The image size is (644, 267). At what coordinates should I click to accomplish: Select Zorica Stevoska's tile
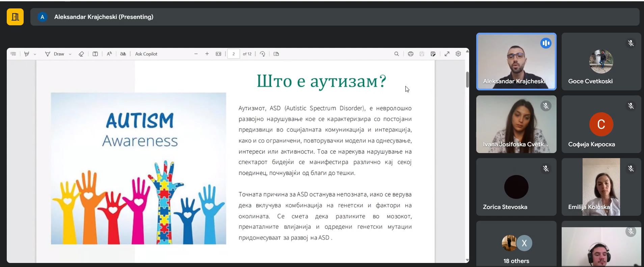pos(516,187)
